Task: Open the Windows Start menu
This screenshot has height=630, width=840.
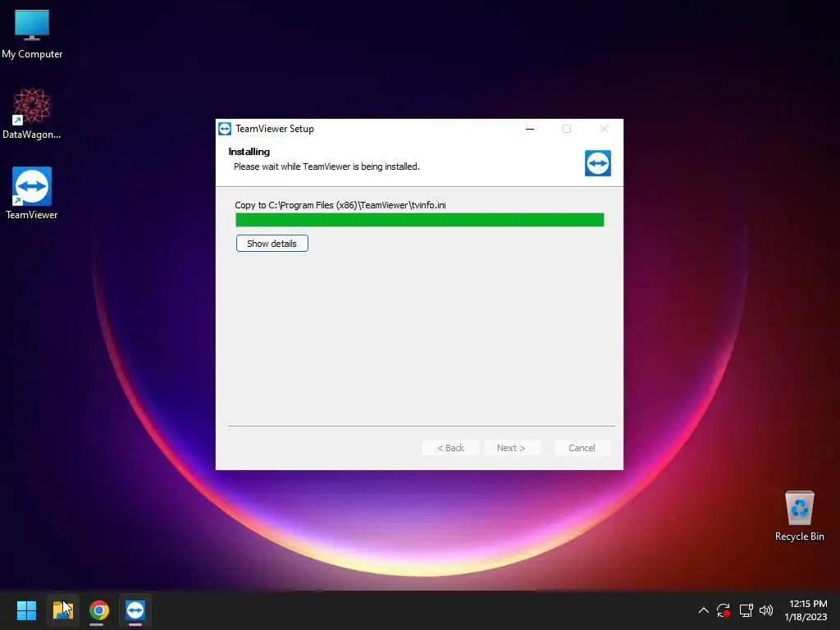Action: [26, 610]
